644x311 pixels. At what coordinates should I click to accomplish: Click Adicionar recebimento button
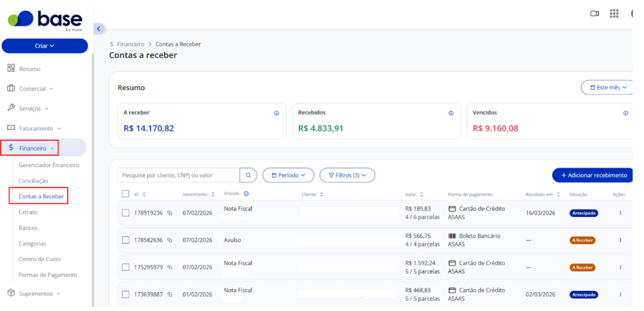point(593,175)
